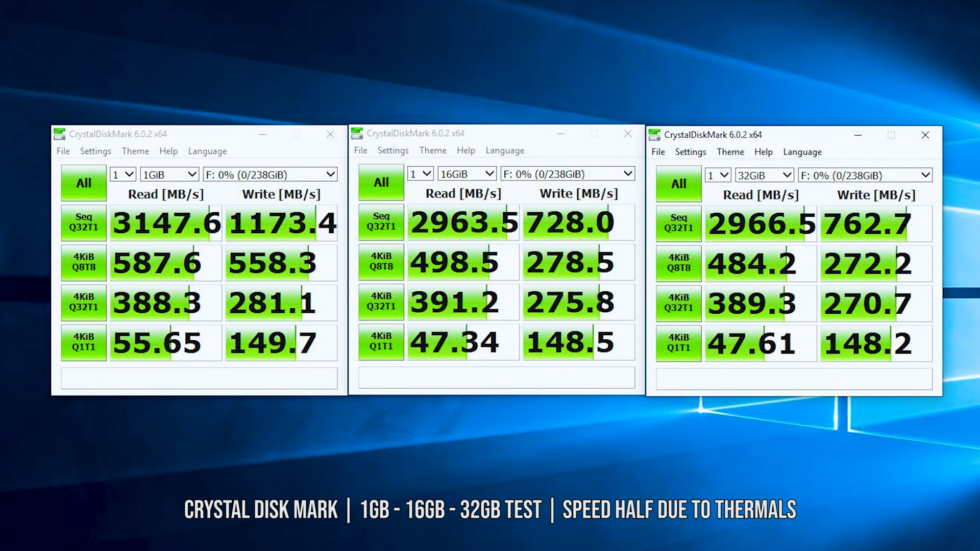Click the 762.7 sequential write result
Screen dimensions: 980x551
pyautogui.click(x=876, y=224)
